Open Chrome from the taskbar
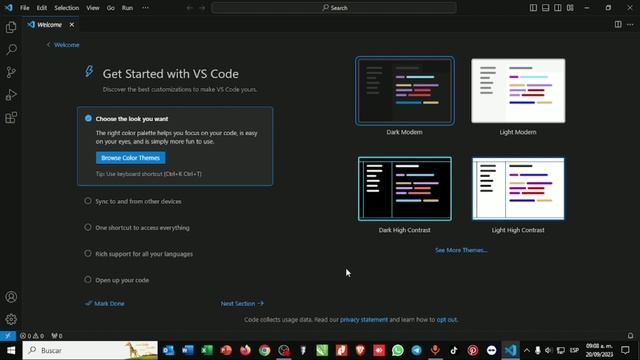This screenshot has height=360, width=640. coord(264,350)
